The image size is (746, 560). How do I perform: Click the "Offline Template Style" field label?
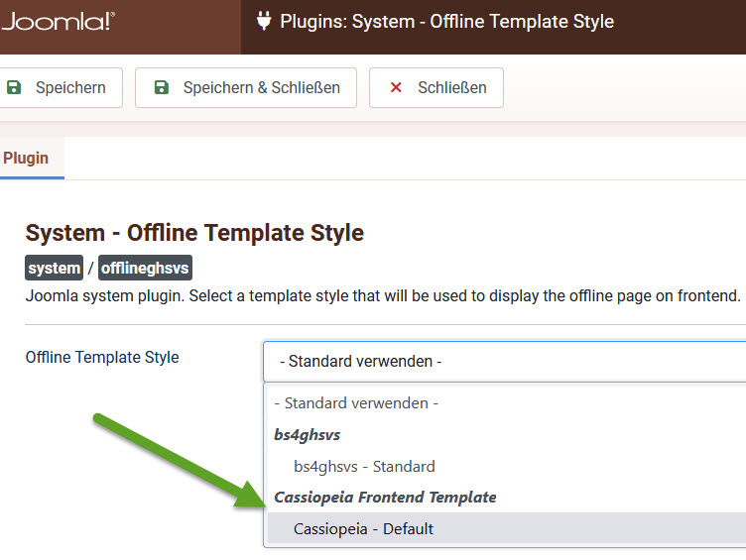pyautogui.click(x=102, y=357)
